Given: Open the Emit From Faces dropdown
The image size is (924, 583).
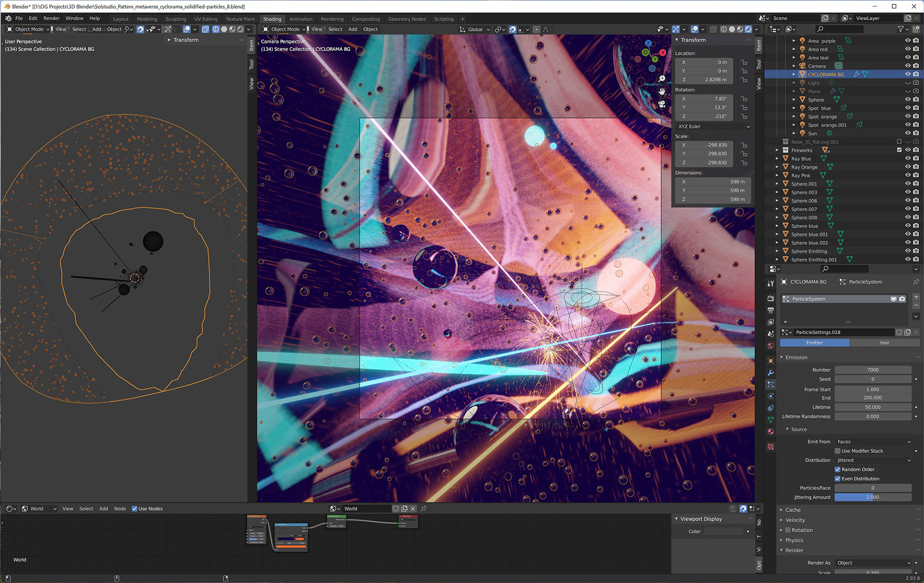Looking at the screenshot, I should click(x=873, y=442).
